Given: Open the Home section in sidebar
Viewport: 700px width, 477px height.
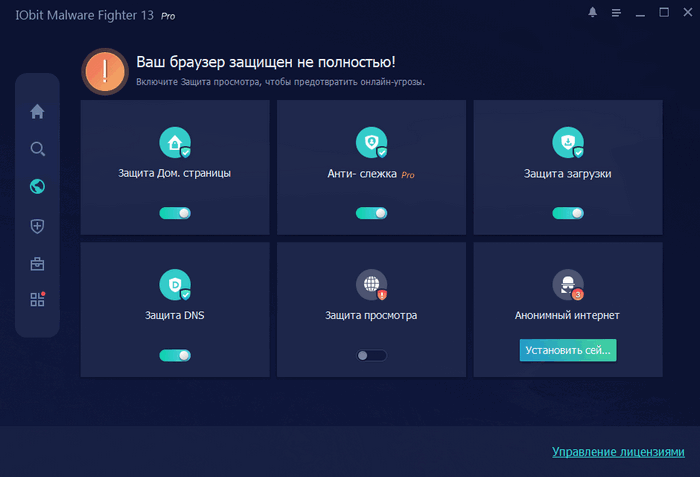Looking at the screenshot, I should click(37, 111).
